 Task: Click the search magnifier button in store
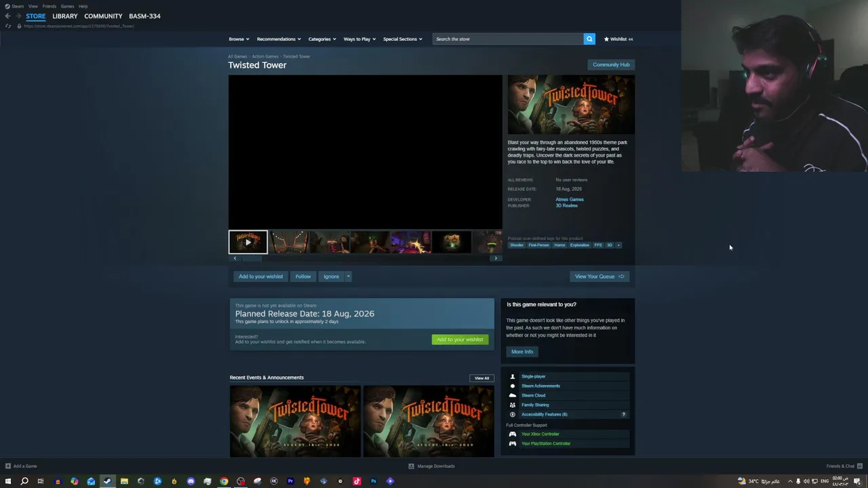point(589,39)
